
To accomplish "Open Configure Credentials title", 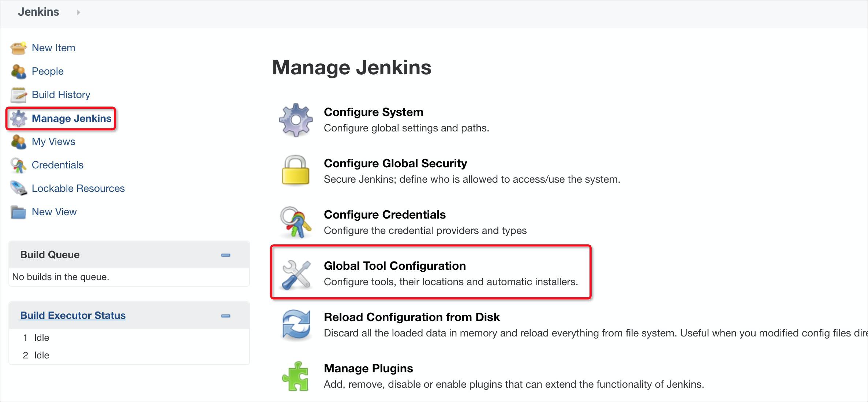I will (385, 215).
